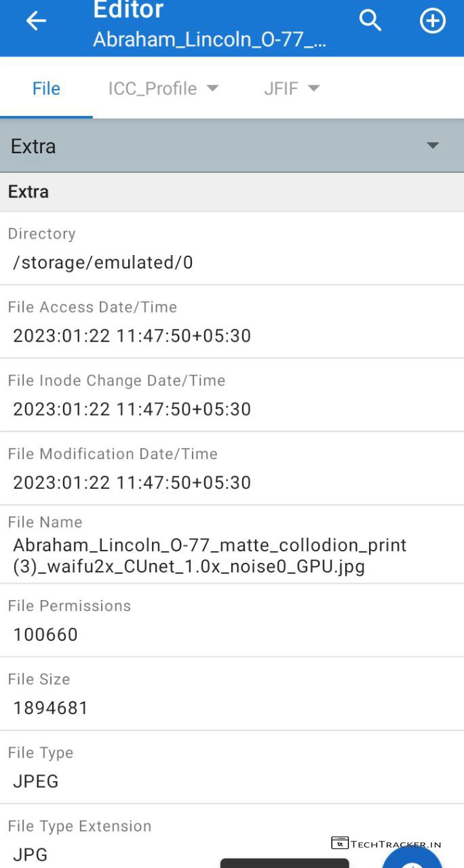Open the Extra group dropdown
Viewport: 464px width, 868px height.
point(433,146)
